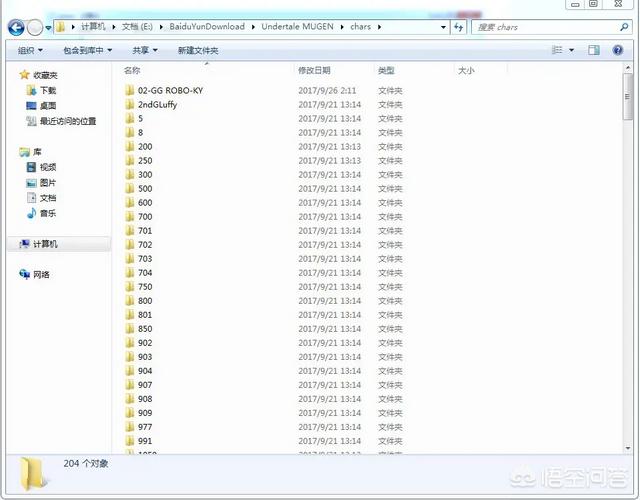This screenshot has height=500, width=640.
Task: Click the Forward navigation arrow button
Action: tap(35, 27)
